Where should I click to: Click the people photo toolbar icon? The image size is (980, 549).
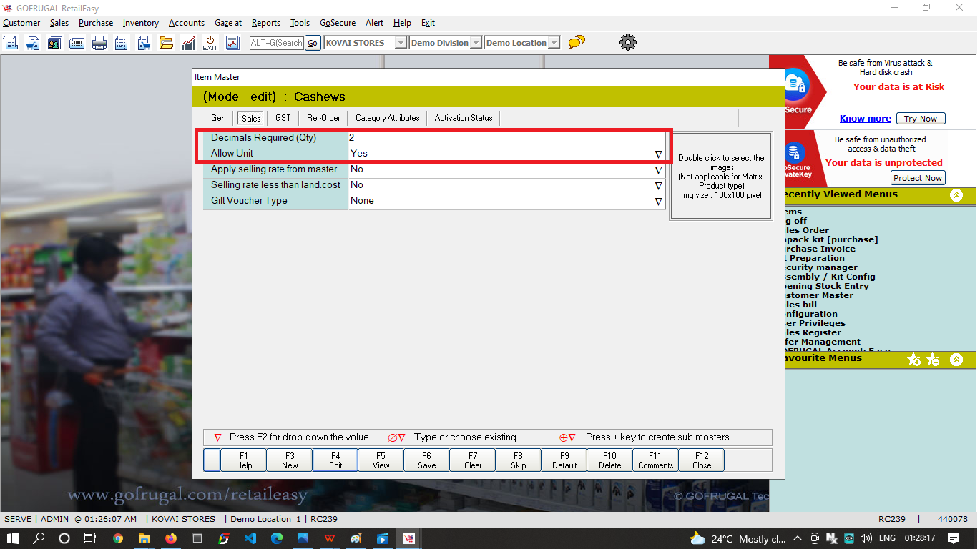[55, 43]
